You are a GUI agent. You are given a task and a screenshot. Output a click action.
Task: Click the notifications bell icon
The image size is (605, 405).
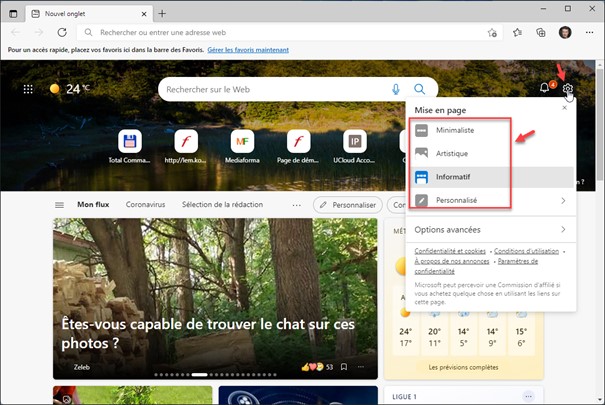coord(545,89)
